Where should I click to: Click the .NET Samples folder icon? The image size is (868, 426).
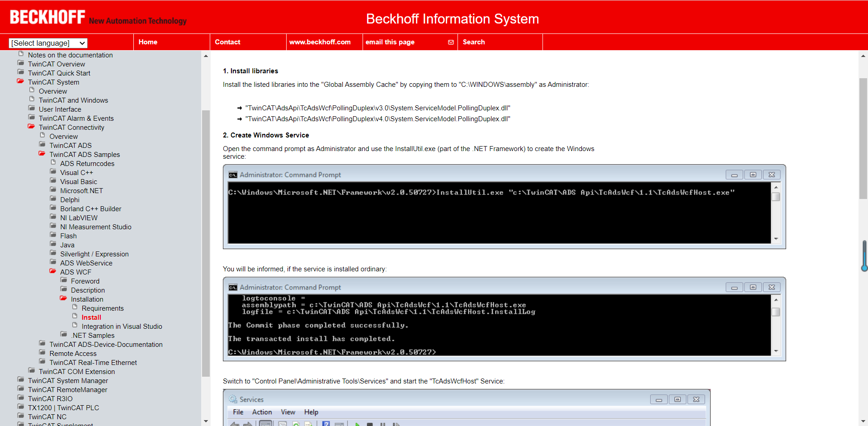coord(64,334)
